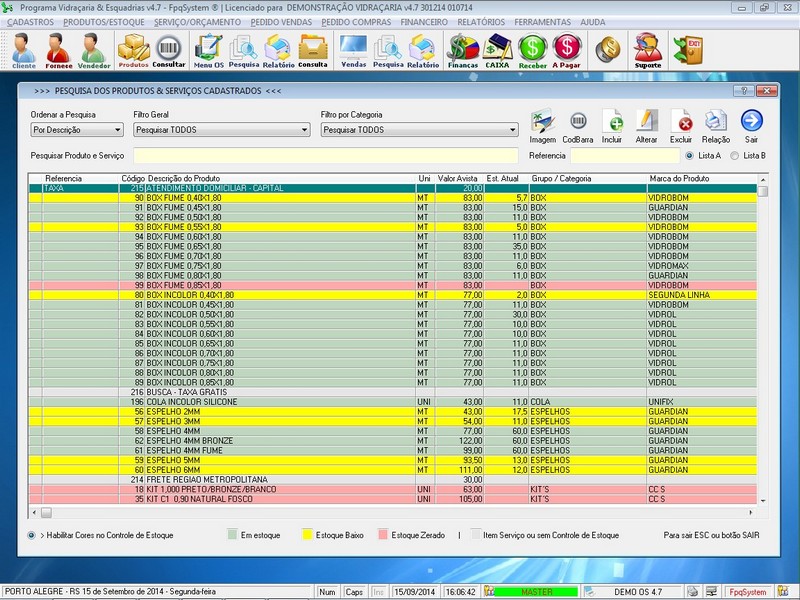Expand the Ordenar a Pesquisa dropdown
The image size is (800, 600).
pyautogui.click(x=117, y=130)
